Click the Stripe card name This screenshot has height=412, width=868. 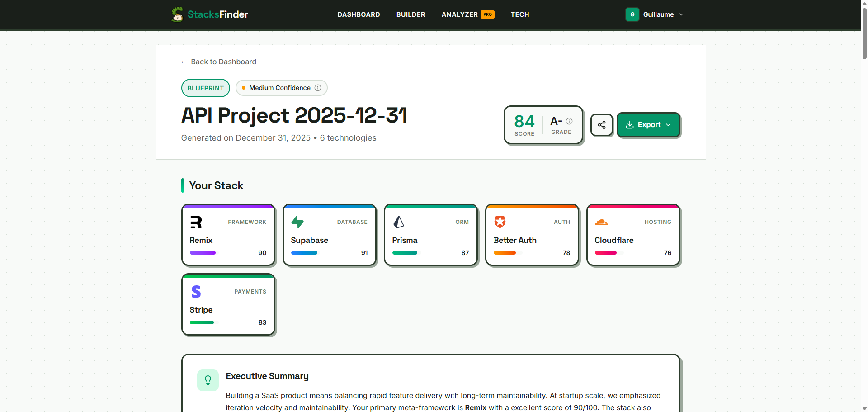pos(201,310)
